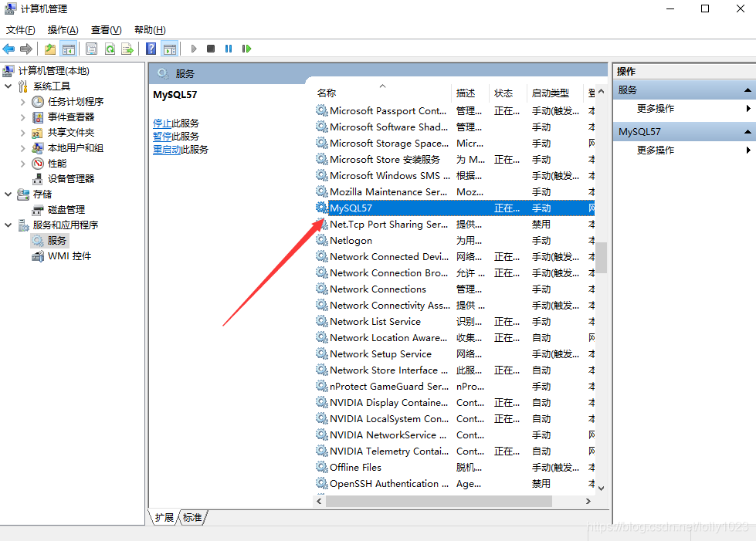Click the Up one level folder icon
Viewport: 756px width, 541px height.
click(50, 49)
